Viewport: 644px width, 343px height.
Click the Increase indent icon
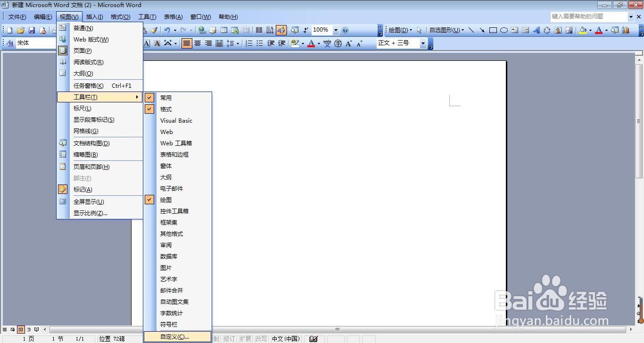(x=281, y=43)
